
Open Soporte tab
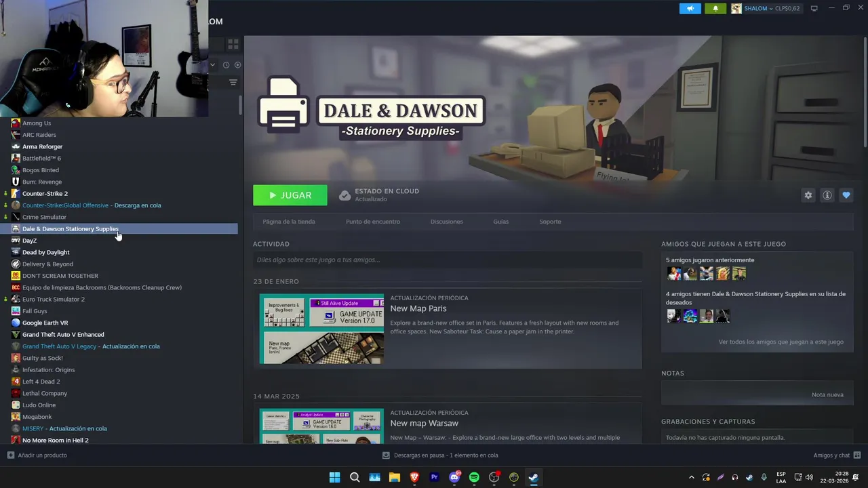(x=550, y=222)
